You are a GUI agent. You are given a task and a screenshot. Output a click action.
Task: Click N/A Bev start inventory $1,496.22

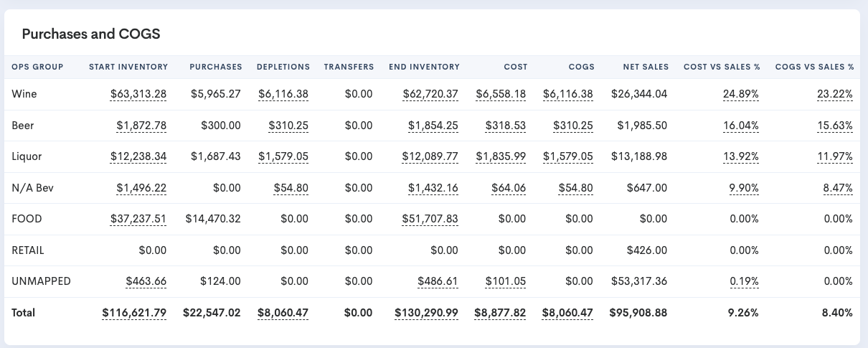click(141, 188)
